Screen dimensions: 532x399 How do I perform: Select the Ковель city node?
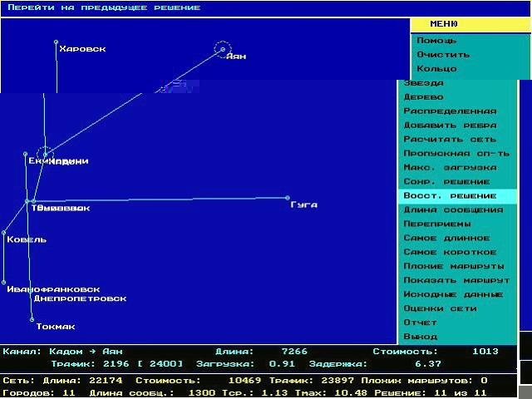[x=3, y=233]
